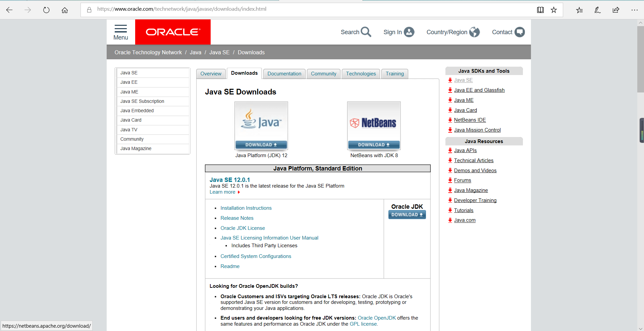Image resolution: width=644 pixels, height=331 pixels.
Task: Click the Oracle logo
Action: [173, 32]
